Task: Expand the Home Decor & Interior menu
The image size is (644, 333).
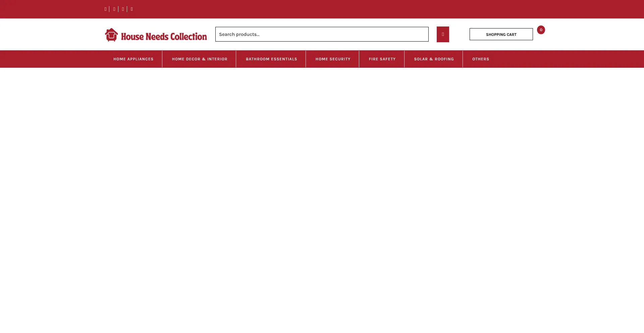Action: 200,59
